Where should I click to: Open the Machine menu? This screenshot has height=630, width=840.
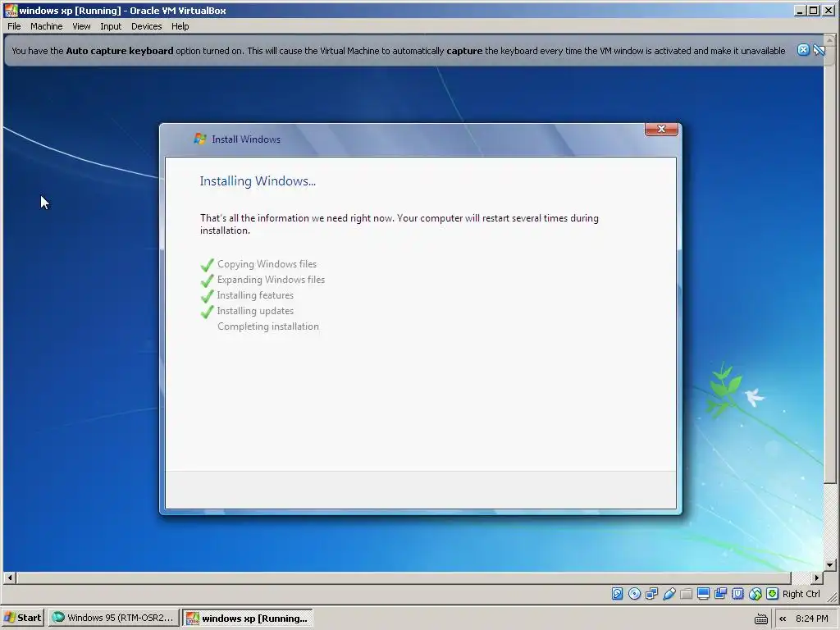tap(46, 26)
